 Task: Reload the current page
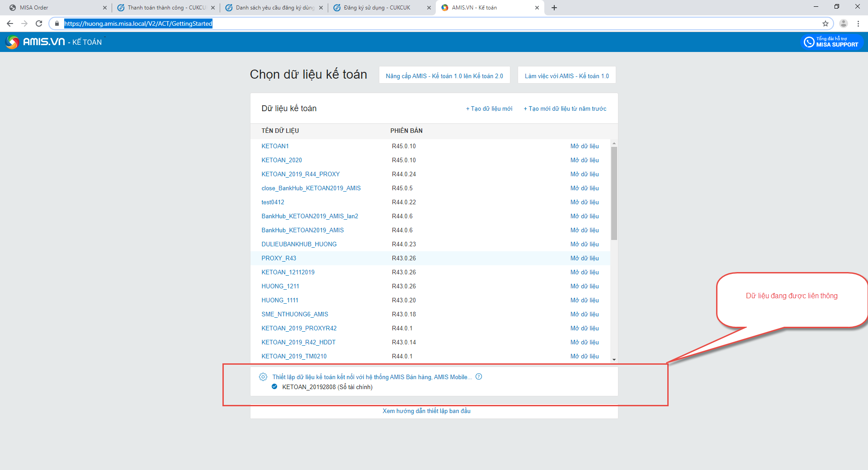(x=39, y=23)
